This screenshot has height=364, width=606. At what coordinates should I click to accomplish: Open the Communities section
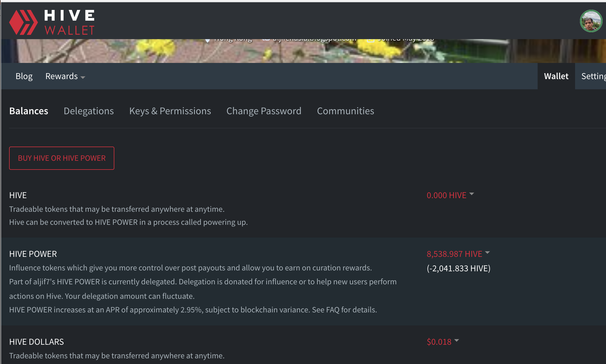coord(346,111)
